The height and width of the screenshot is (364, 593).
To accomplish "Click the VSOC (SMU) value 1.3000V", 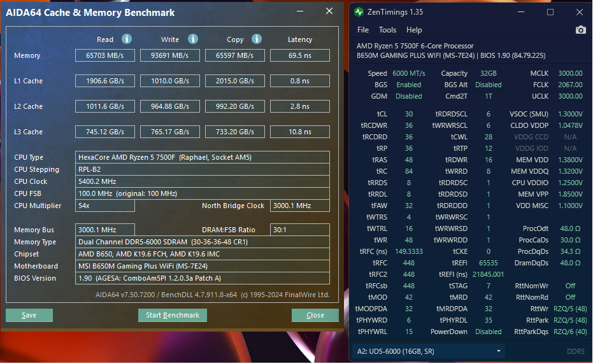I will pyautogui.click(x=570, y=114).
